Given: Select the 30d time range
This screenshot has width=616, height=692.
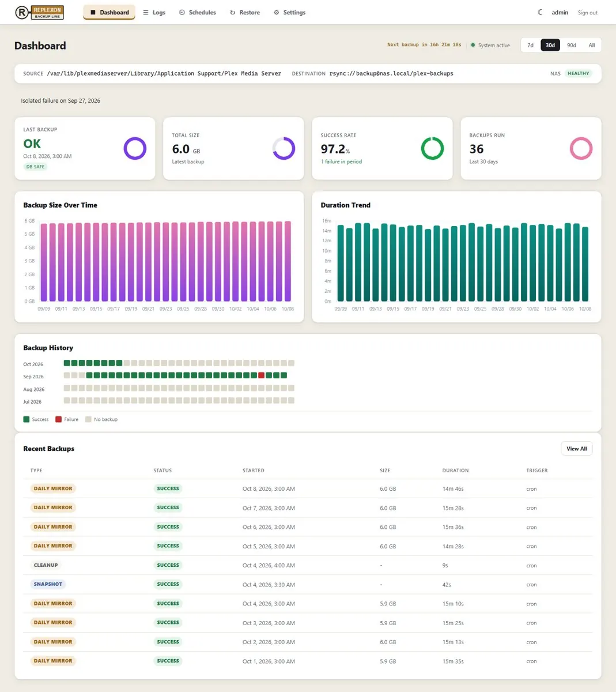Looking at the screenshot, I should tap(550, 45).
